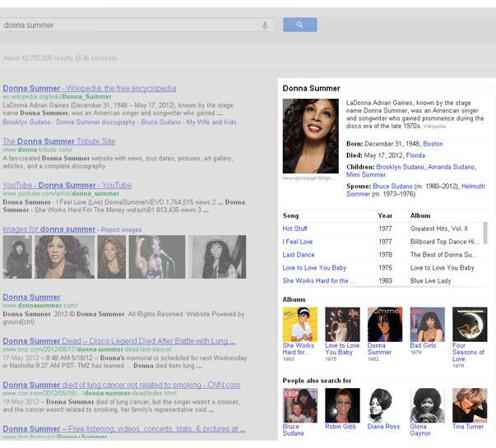Click Brooklyn Sudano in Children row
This screenshot has width=496, height=448.
click(x=400, y=167)
